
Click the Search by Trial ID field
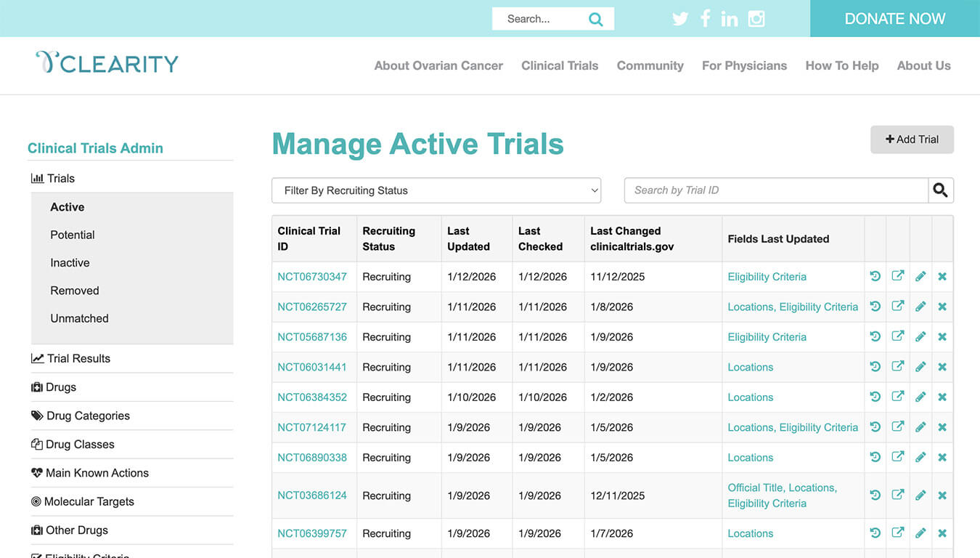tap(775, 190)
